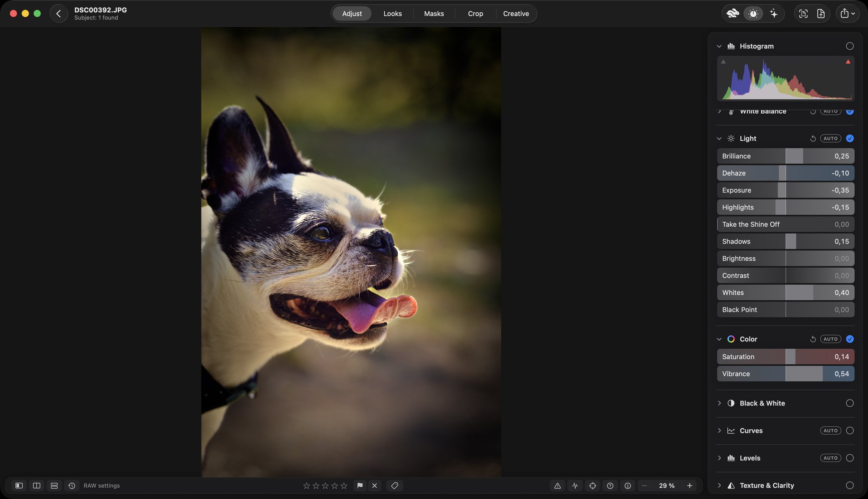Click the waveform activity icon in status bar
This screenshot has height=499, width=868.
[575, 486]
